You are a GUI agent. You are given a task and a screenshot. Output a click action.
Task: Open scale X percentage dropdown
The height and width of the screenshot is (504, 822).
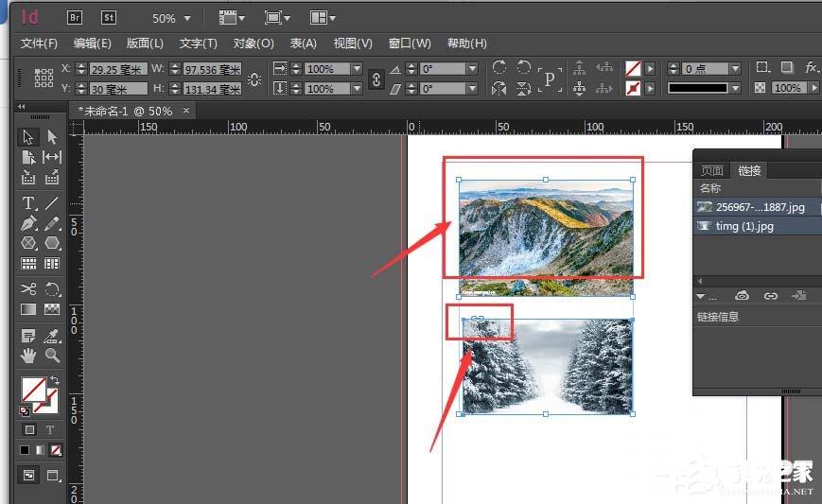(357, 69)
